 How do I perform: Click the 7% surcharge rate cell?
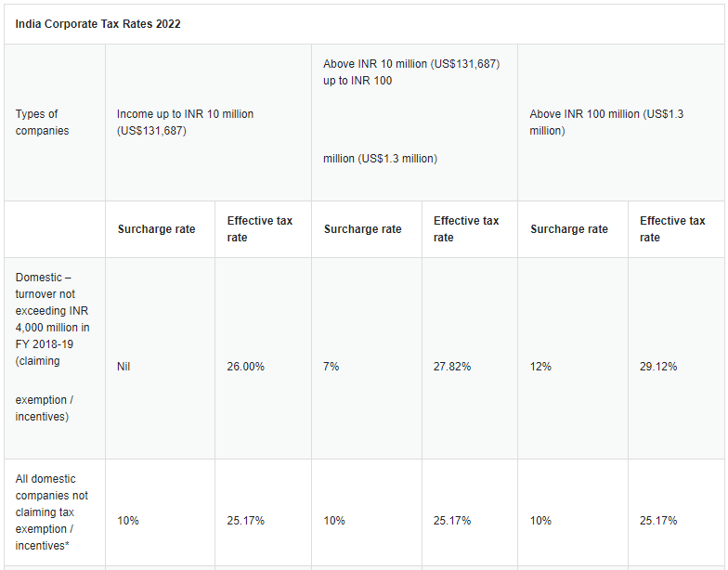(x=331, y=367)
